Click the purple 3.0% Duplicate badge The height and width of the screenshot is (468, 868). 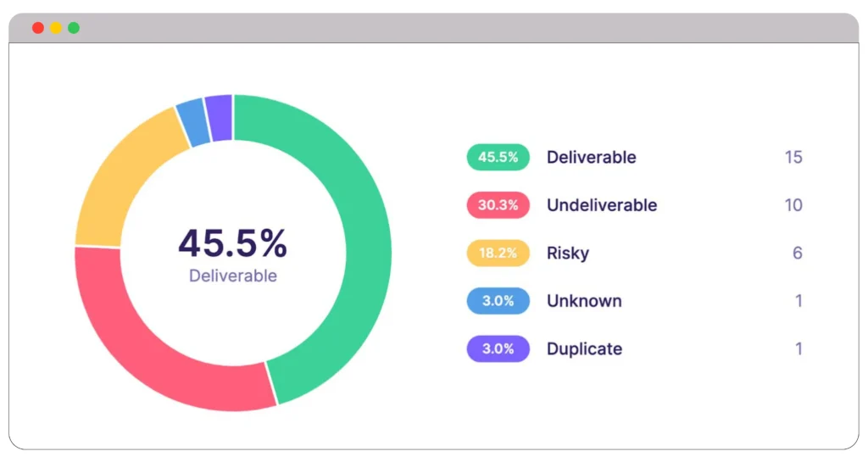(498, 348)
